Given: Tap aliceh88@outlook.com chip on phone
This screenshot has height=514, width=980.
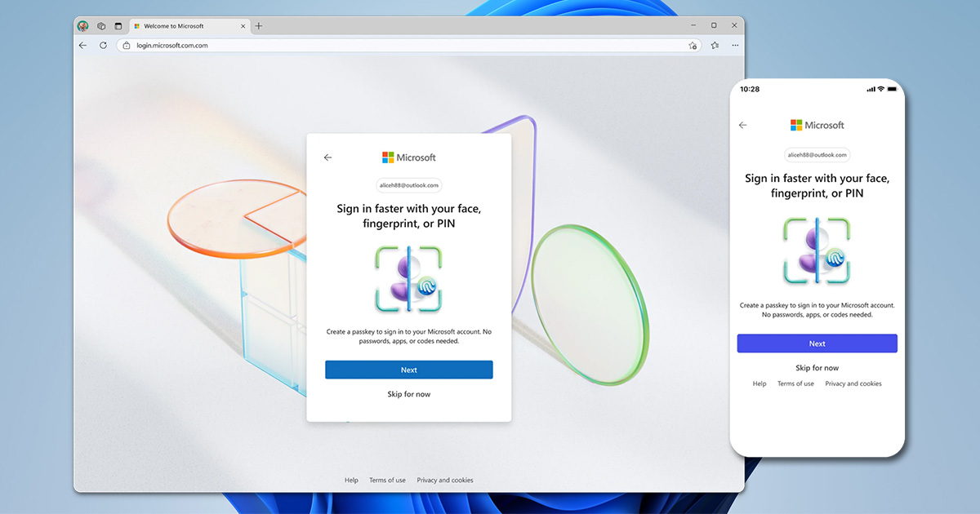Looking at the screenshot, I should click(817, 154).
